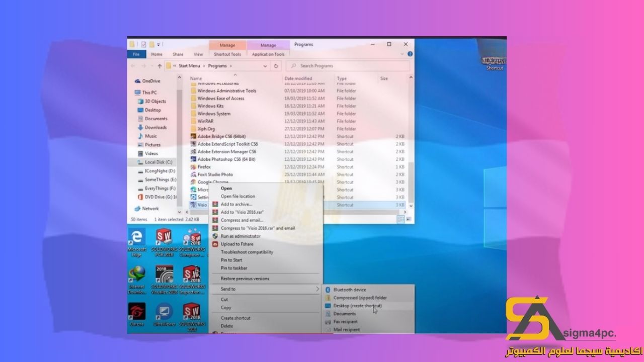Choose Desktop (create shortcut) in Send to
Image resolution: width=644 pixels, height=362 pixels.
coord(358,306)
